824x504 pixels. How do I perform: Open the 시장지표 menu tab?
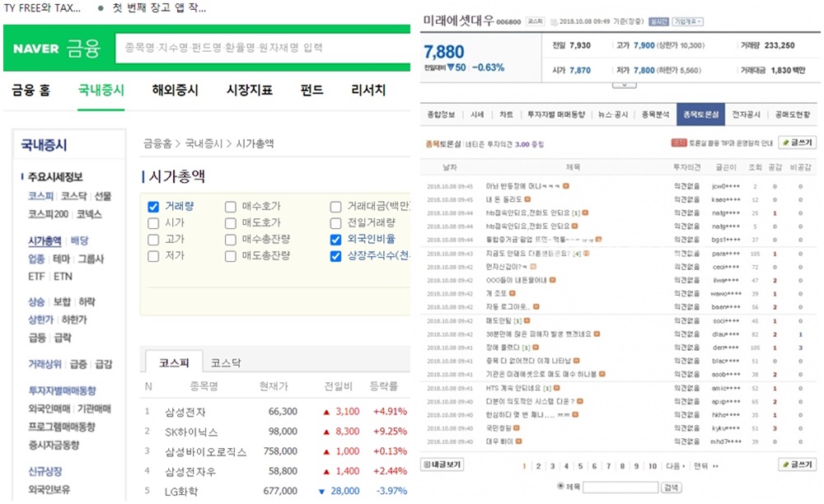(250, 91)
